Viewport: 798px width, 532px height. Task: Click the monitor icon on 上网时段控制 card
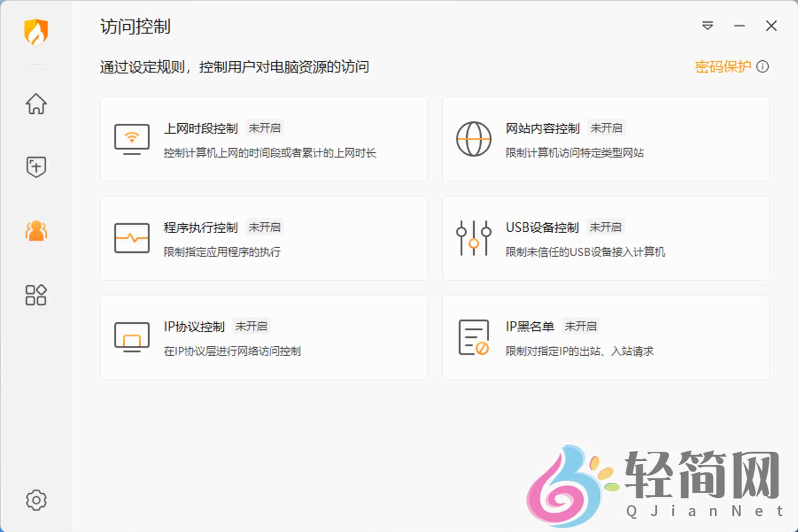point(132,139)
